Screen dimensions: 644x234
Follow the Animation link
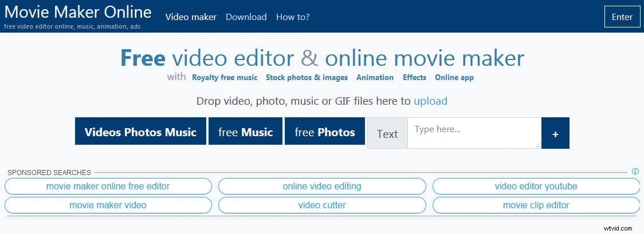click(x=375, y=77)
